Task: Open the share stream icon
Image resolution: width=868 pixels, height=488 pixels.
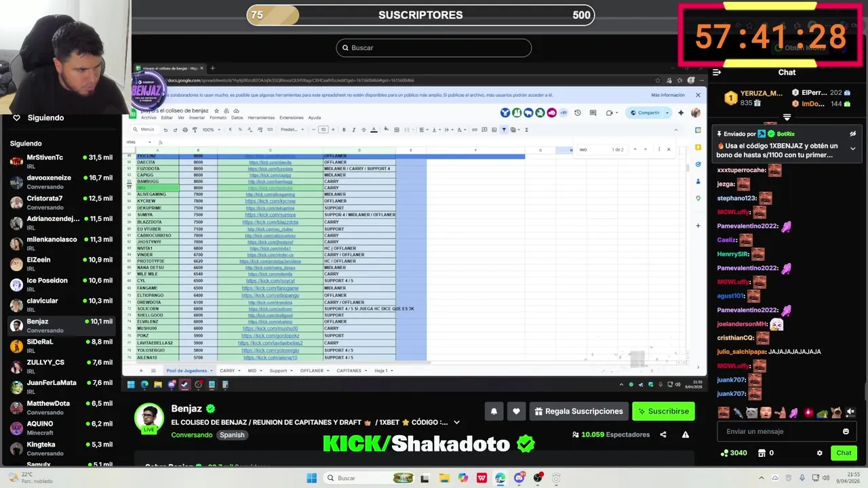Action: 663,434
